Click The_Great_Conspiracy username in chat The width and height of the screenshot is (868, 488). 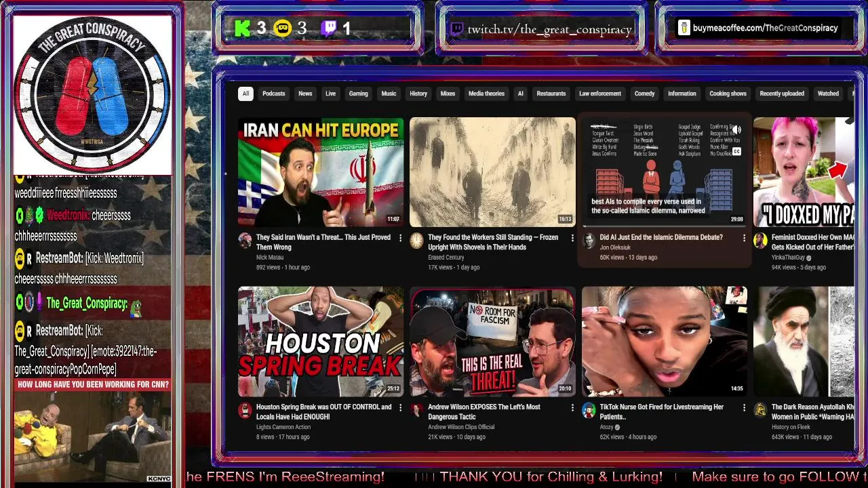tap(87, 304)
